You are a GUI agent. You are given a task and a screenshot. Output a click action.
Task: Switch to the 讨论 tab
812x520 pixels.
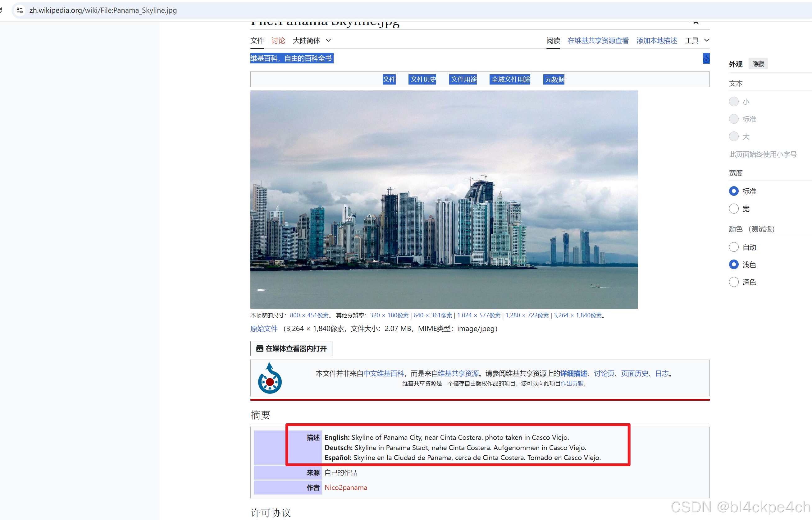pos(278,40)
